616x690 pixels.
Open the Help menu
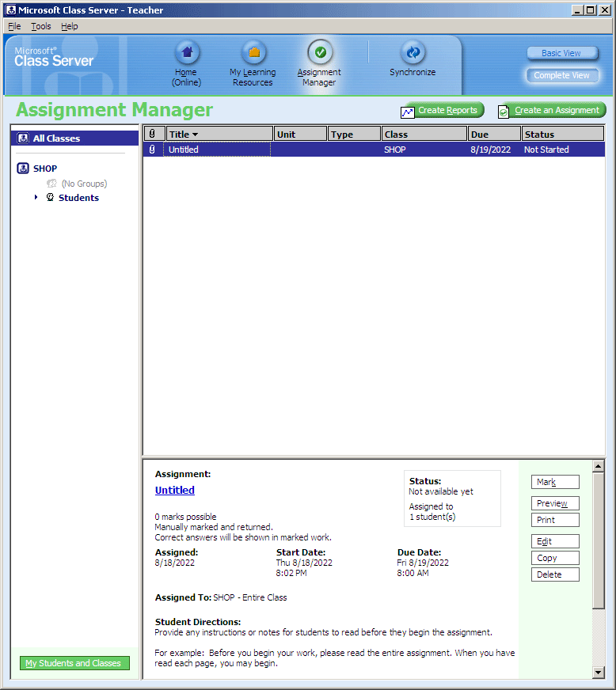pyautogui.click(x=70, y=26)
